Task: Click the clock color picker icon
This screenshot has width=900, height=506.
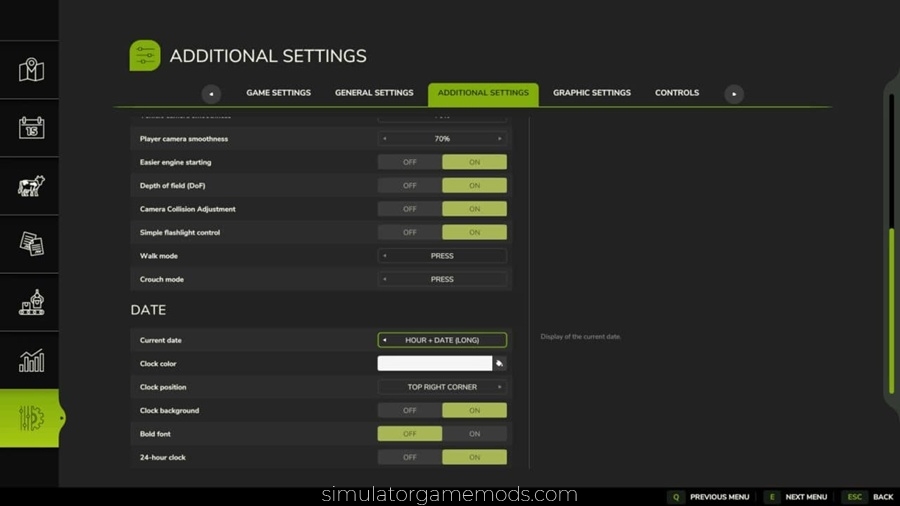Action: click(x=499, y=364)
